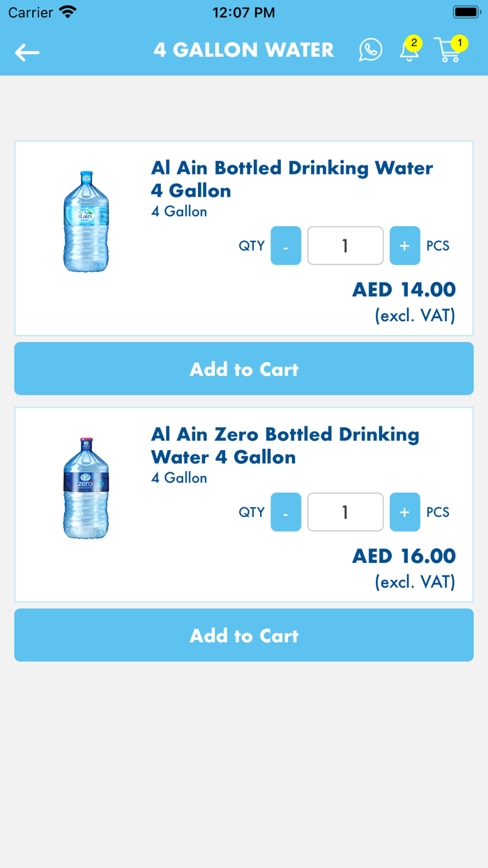Open Al Ain Bottled Water product title
Viewport: 488px width, 868px height.
coord(292,179)
